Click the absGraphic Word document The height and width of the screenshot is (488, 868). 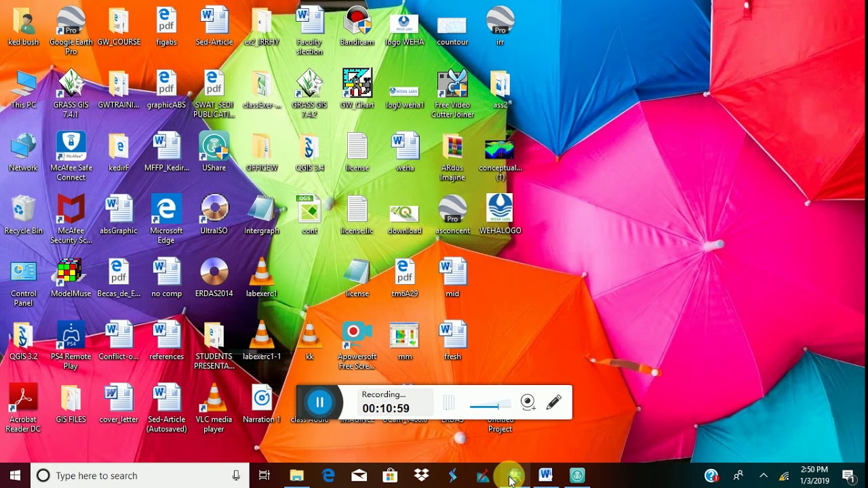(119, 215)
